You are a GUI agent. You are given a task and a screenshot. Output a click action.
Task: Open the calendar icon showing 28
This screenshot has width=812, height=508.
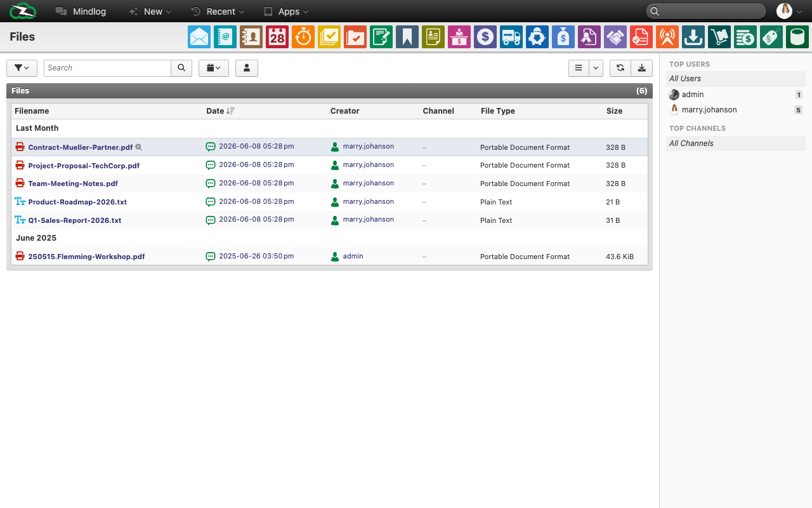pos(277,37)
